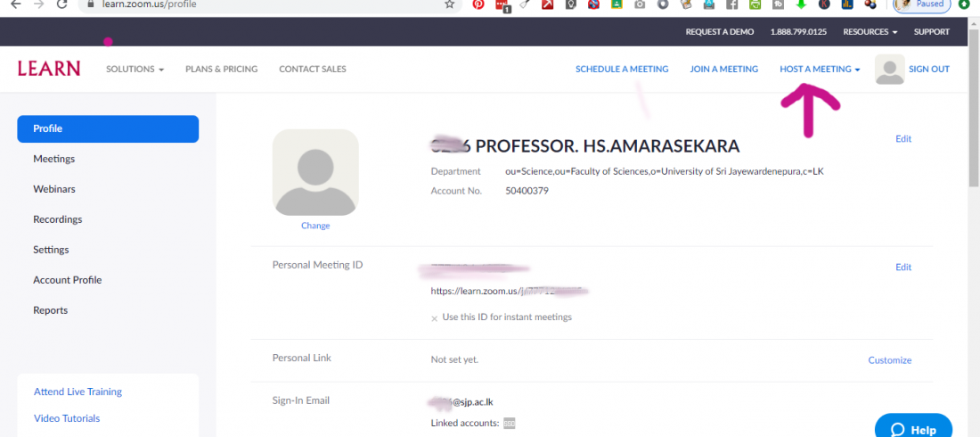The height and width of the screenshot is (437, 980).
Task: Click the large profile picture placeholder
Action: click(x=315, y=172)
